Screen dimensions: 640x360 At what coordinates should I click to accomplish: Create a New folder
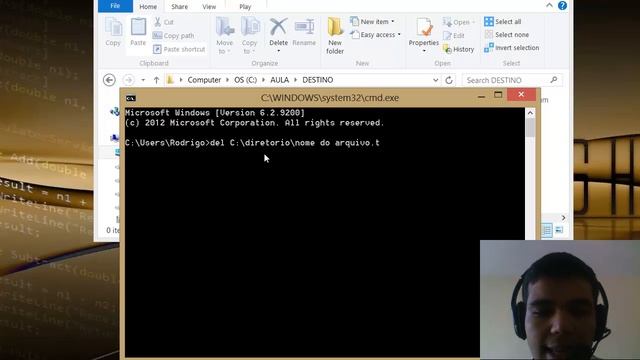point(335,36)
